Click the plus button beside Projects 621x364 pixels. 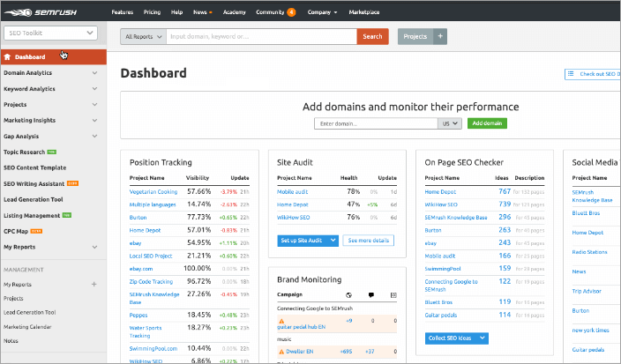tap(440, 36)
